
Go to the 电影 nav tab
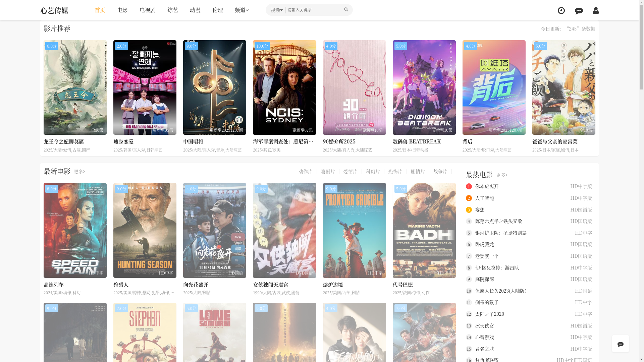pyautogui.click(x=122, y=10)
